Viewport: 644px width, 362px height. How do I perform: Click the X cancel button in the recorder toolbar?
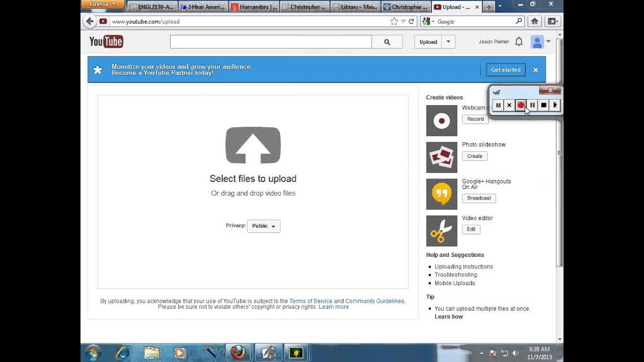[509, 105]
